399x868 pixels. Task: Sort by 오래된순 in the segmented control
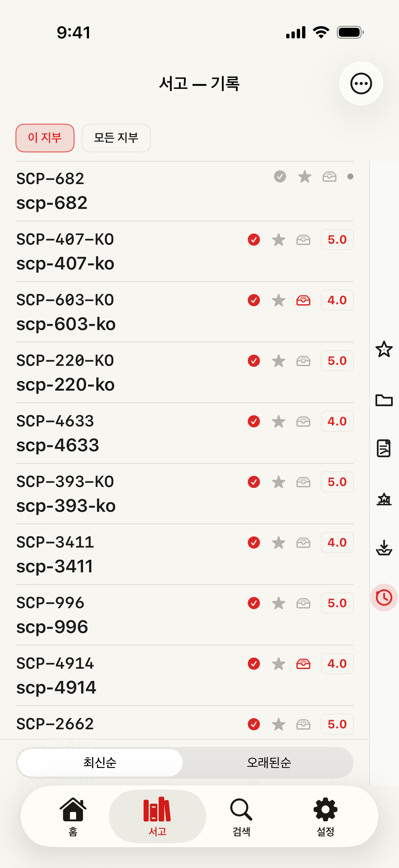269,762
